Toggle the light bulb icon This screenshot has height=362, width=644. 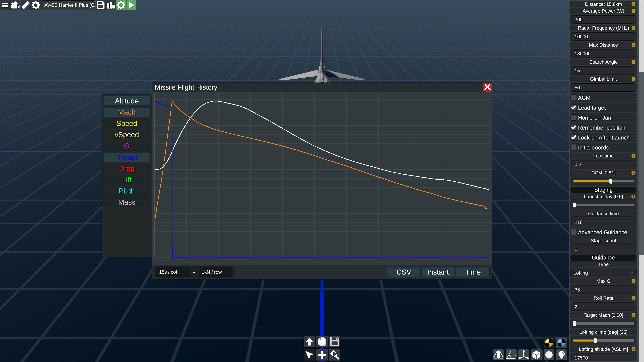click(561, 355)
